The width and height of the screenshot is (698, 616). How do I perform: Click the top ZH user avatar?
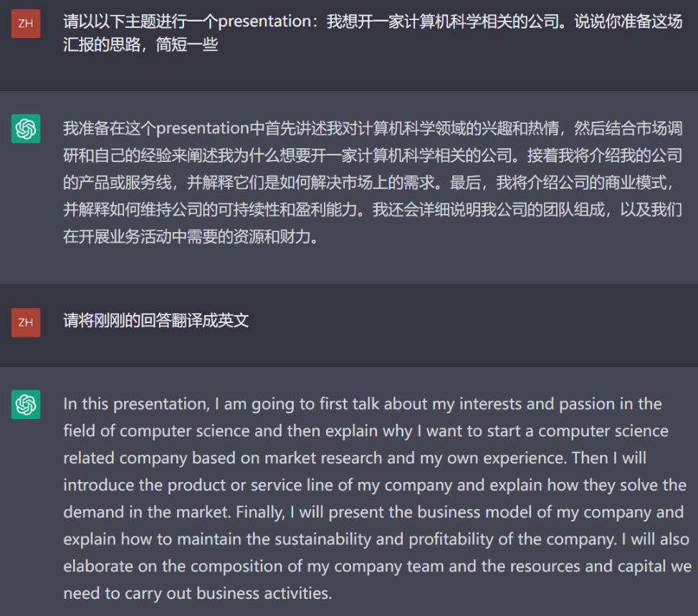[26, 24]
